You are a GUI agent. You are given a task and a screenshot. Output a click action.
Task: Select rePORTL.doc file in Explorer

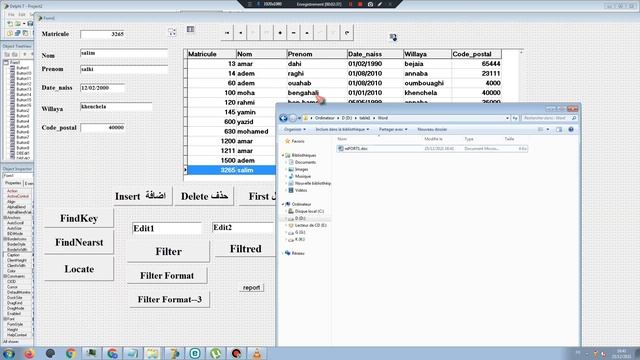432,149
